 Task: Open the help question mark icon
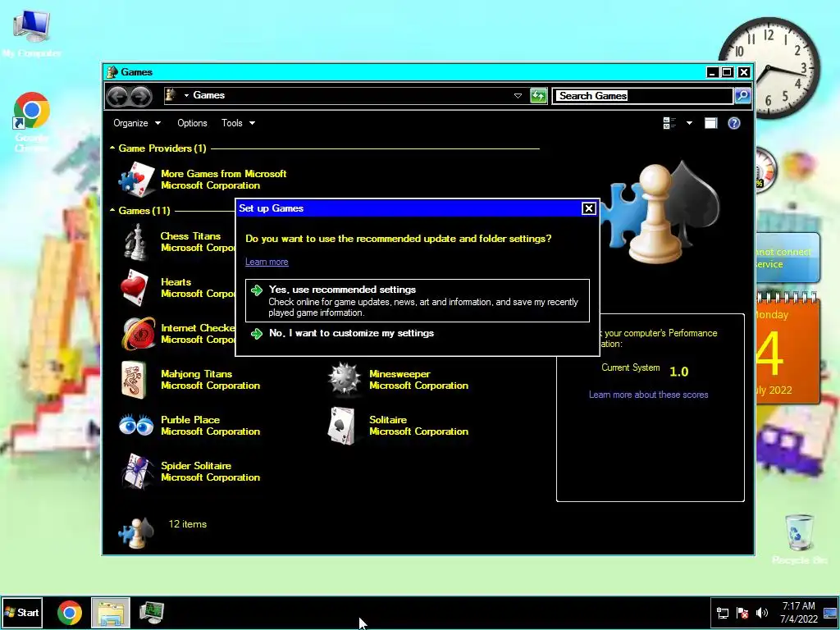tap(734, 123)
